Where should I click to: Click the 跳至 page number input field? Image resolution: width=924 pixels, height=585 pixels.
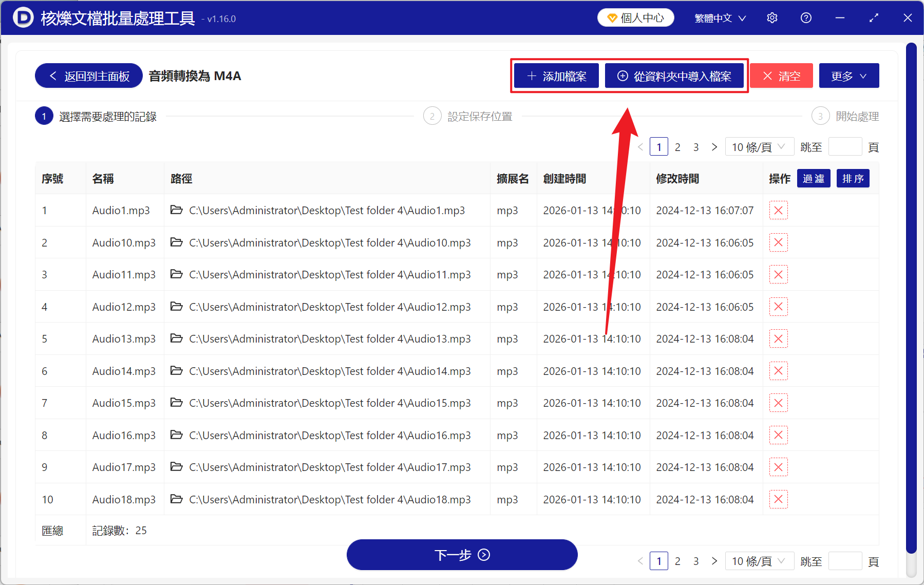845,146
